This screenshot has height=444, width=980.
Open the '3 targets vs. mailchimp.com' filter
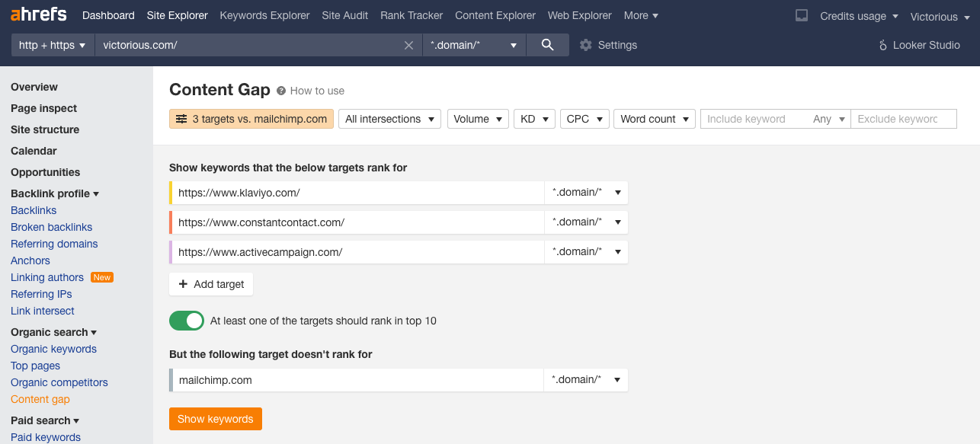click(x=251, y=119)
